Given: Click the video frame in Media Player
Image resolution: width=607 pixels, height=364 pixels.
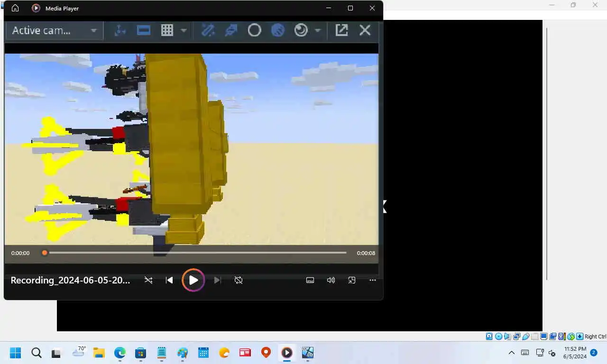Looking at the screenshot, I should (192, 149).
